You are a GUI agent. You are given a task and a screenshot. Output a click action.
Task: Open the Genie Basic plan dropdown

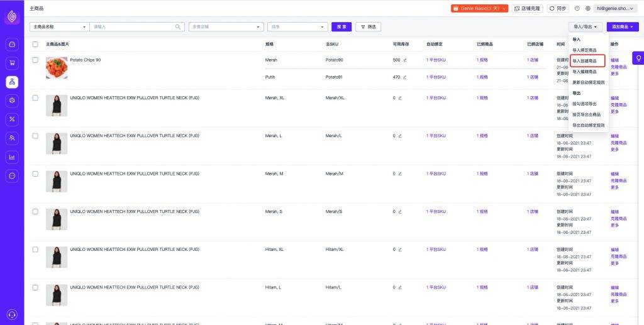tap(480, 8)
